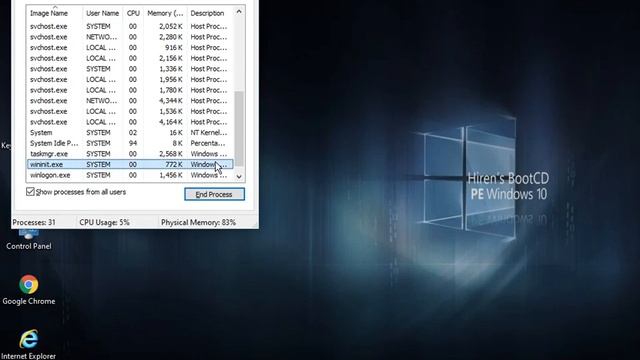Image resolution: width=640 pixels, height=360 pixels.
Task: Click the End Process button
Action: [x=214, y=194]
